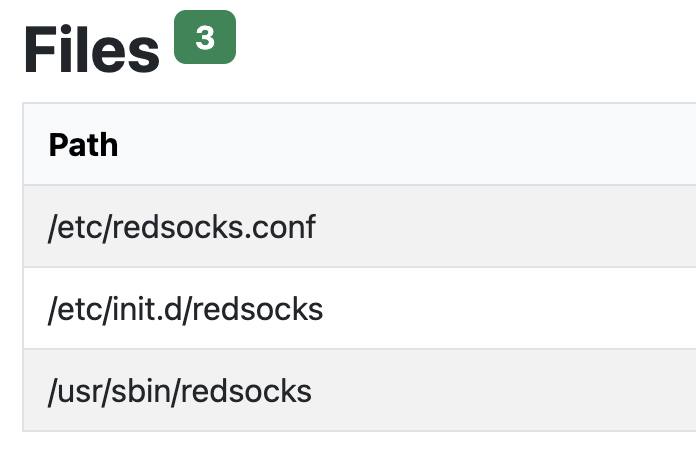This screenshot has height=452, width=696.
Task: Select the redsocks init script path
Action: (x=185, y=309)
